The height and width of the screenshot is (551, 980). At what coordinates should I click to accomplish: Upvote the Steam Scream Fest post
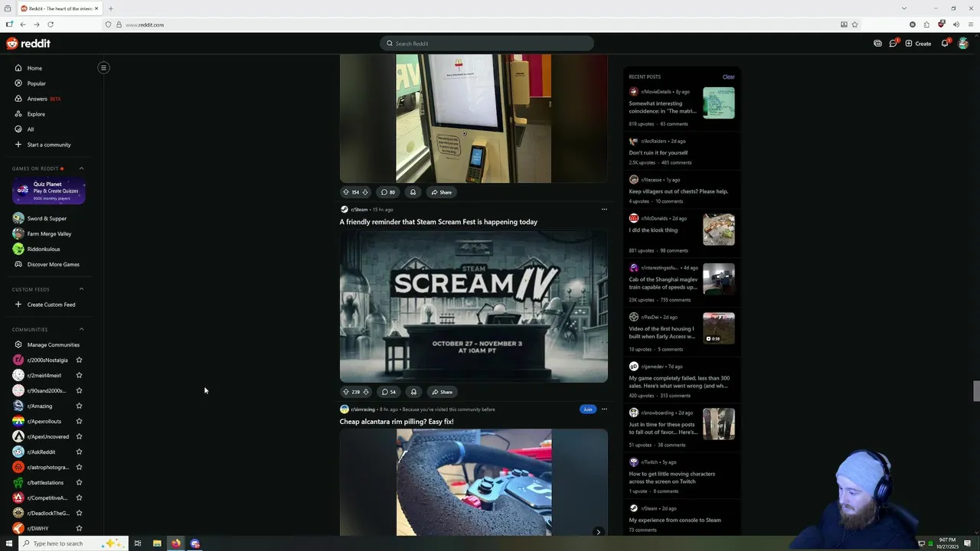[345, 392]
